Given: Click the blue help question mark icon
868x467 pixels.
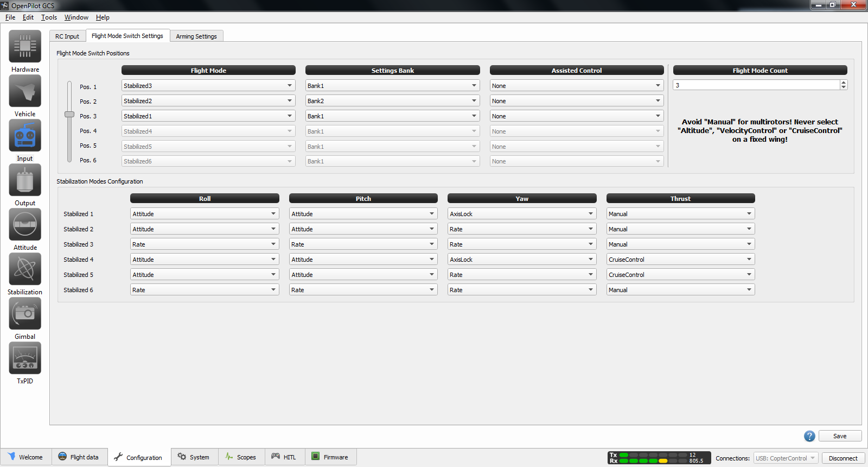Looking at the screenshot, I should [x=809, y=436].
